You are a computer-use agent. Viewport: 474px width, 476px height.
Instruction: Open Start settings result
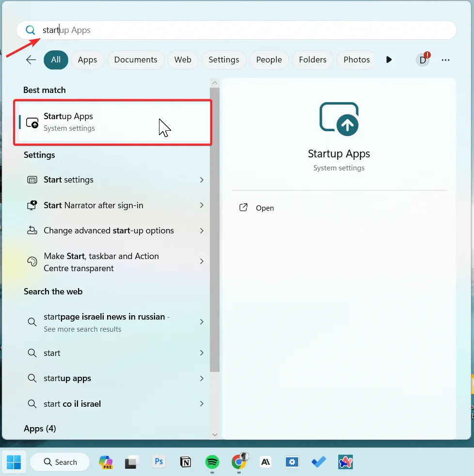pos(113,180)
